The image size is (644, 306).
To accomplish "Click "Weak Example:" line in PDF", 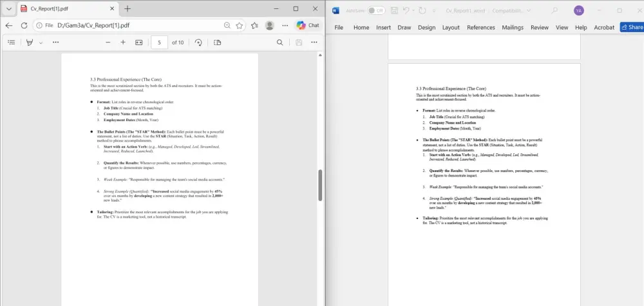I will click(164, 180).
